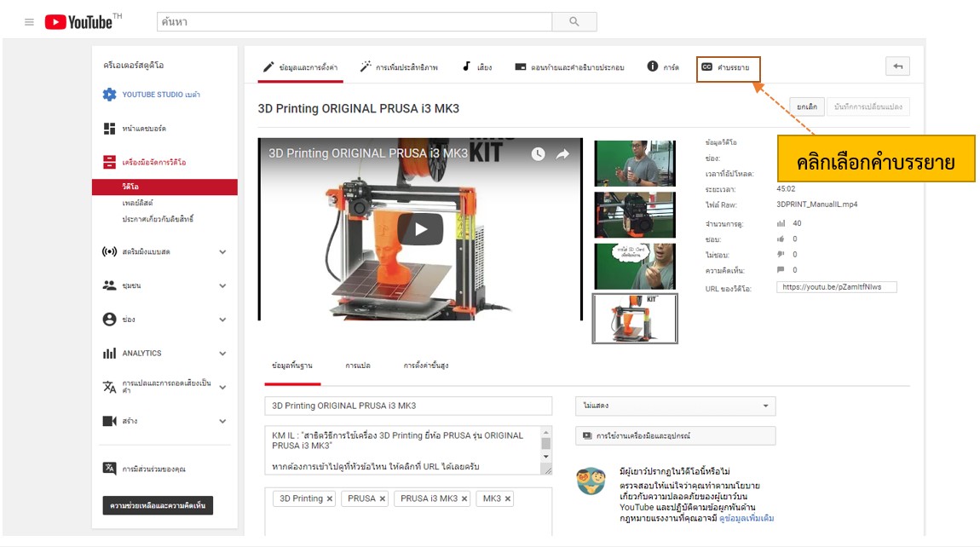The height and width of the screenshot is (547, 980).
Task: Expand the live streaming (สตรีมมิงแบบสด) section
Action: click(222, 252)
